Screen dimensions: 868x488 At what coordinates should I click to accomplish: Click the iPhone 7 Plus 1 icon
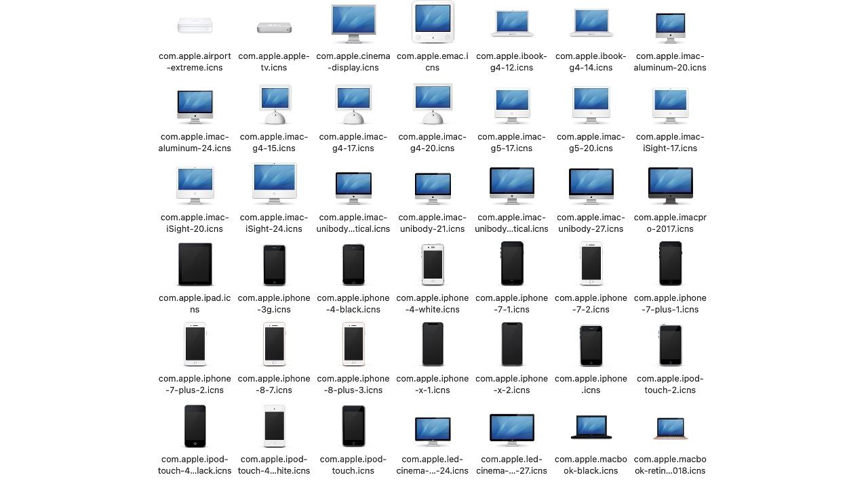click(x=671, y=263)
